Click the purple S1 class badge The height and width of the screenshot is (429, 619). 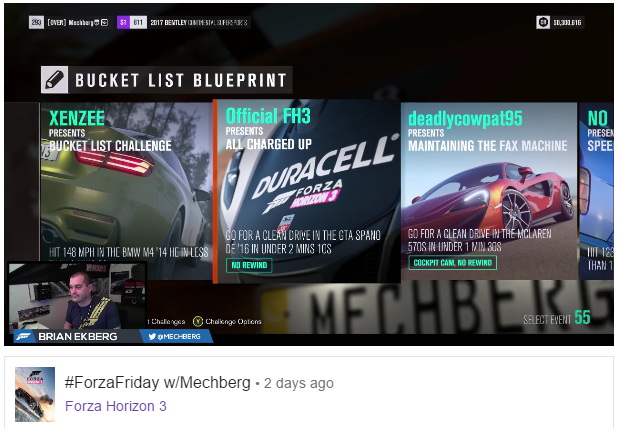123,22
